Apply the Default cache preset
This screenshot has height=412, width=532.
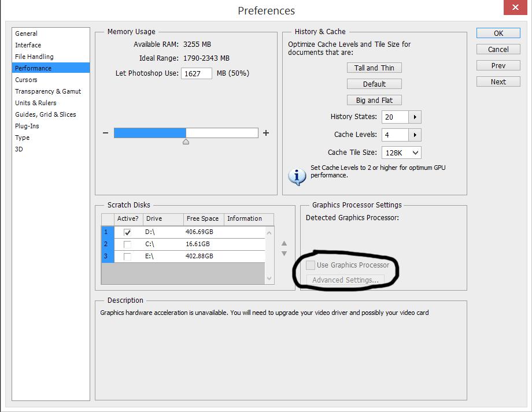[374, 84]
